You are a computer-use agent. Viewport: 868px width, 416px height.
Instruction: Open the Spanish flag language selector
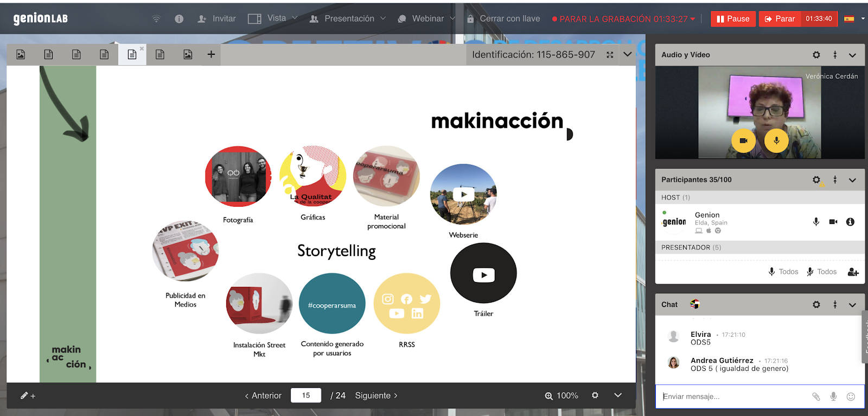(x=854, y=19)
